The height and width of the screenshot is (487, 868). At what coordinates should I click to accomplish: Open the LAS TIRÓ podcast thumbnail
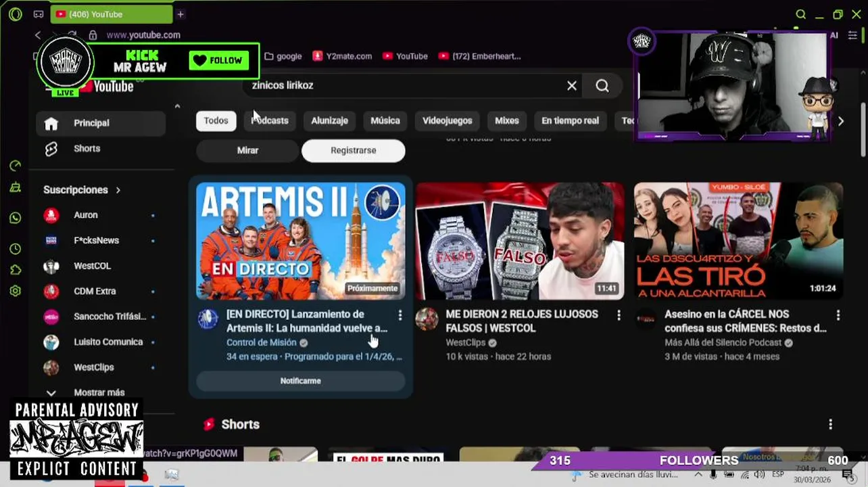tap(738, 241)
